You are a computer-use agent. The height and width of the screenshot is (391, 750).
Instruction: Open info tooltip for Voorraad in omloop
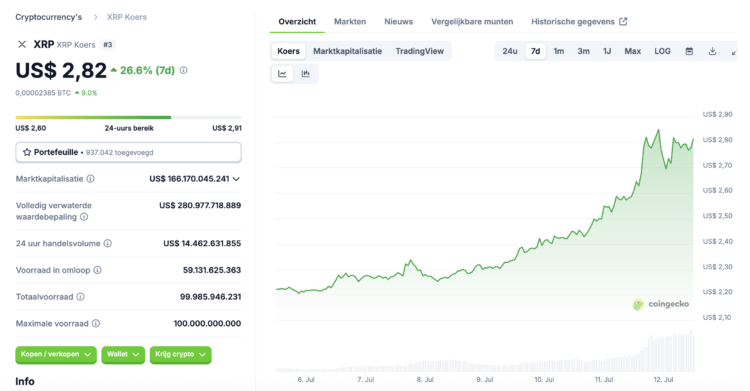[98, 270]
